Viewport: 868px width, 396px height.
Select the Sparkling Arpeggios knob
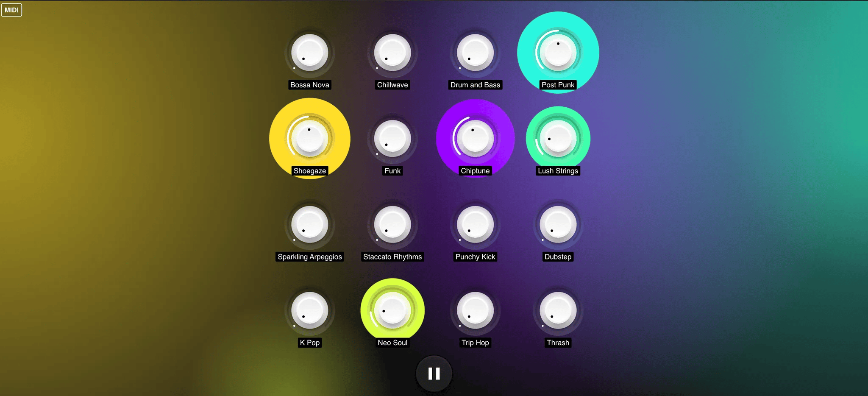pos(310,225)
